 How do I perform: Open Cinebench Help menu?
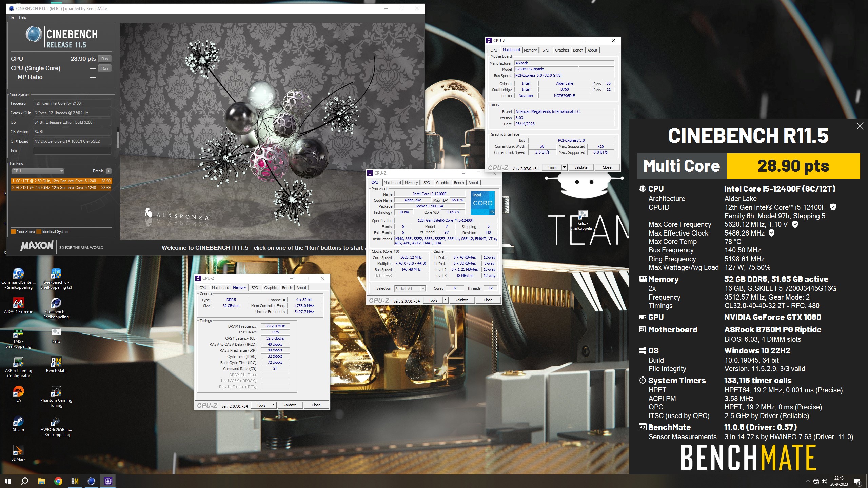point(22,17)
